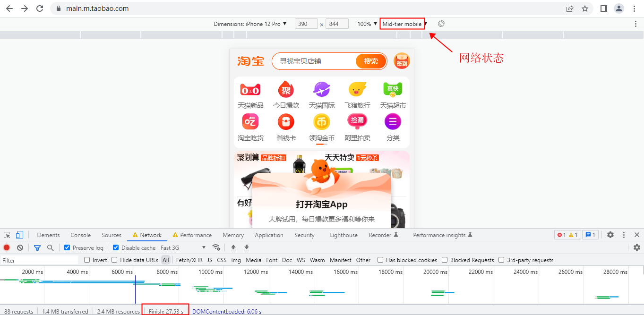The width and height of the screenshot is (644, 315).
Task: Switch to the Lighthouse tab
Action: pos(343,235)
